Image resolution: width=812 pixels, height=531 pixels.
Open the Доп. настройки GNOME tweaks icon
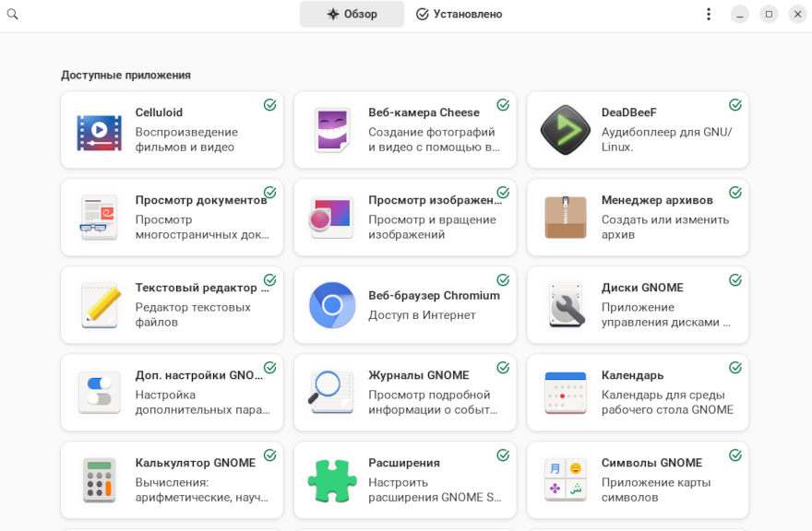point(99,392)
